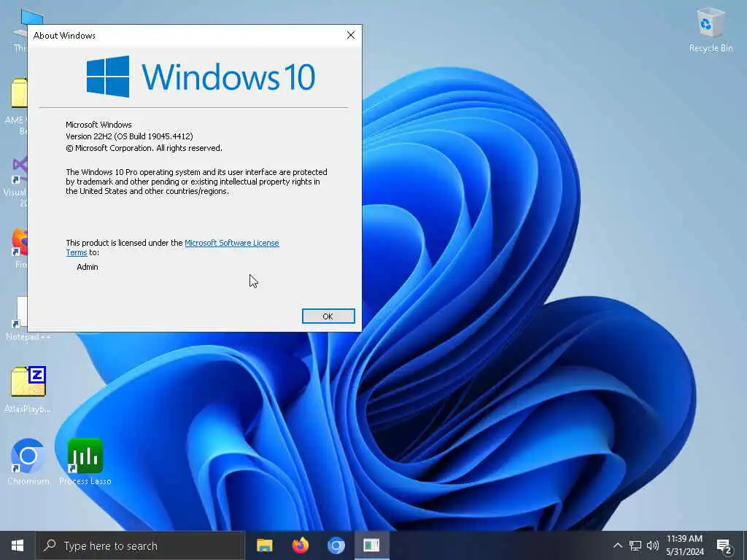Screen dimensions: 747x560
Task: Click the About Windows title bar text
Action: (64, 36)
